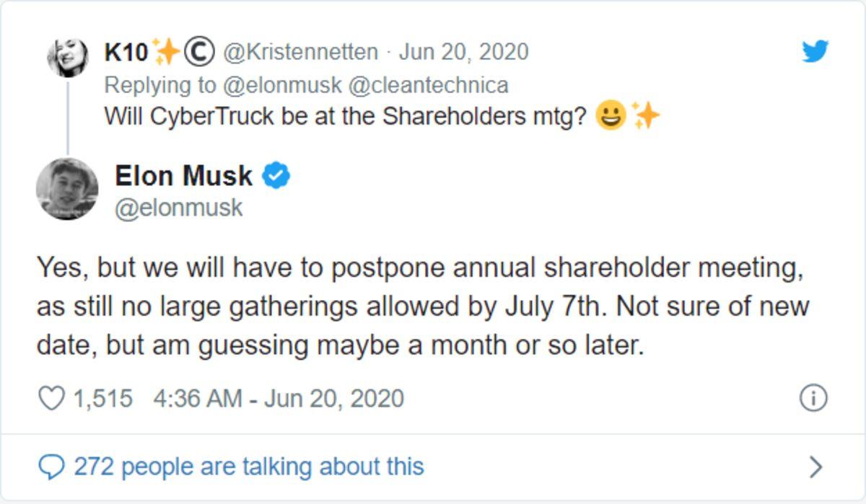Click Elon Musk's verified badge
866x504 pixels.
click(276, 175)
